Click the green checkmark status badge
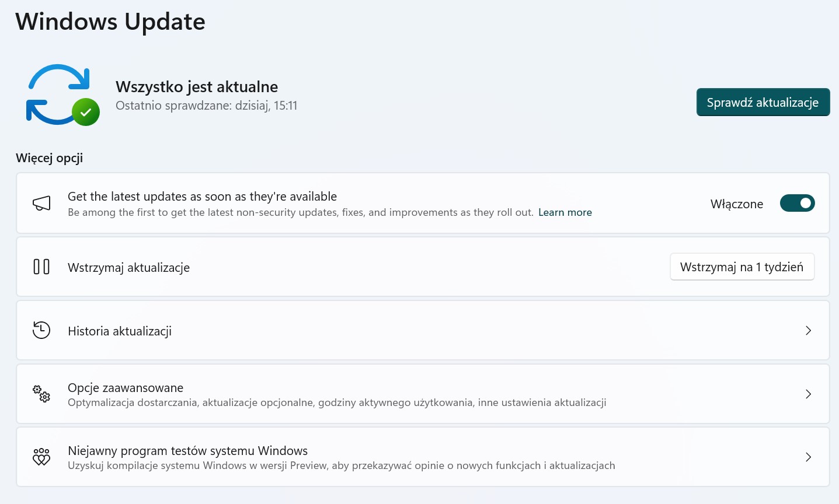Viewport: 839px width, 504px height. click(x=85, y=112)
